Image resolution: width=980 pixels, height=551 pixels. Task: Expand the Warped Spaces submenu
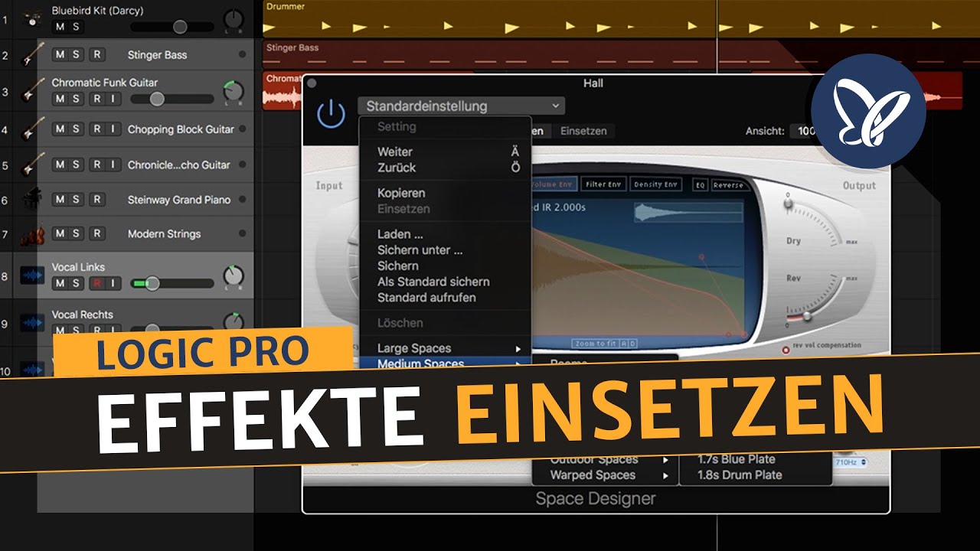pos(605,475)
